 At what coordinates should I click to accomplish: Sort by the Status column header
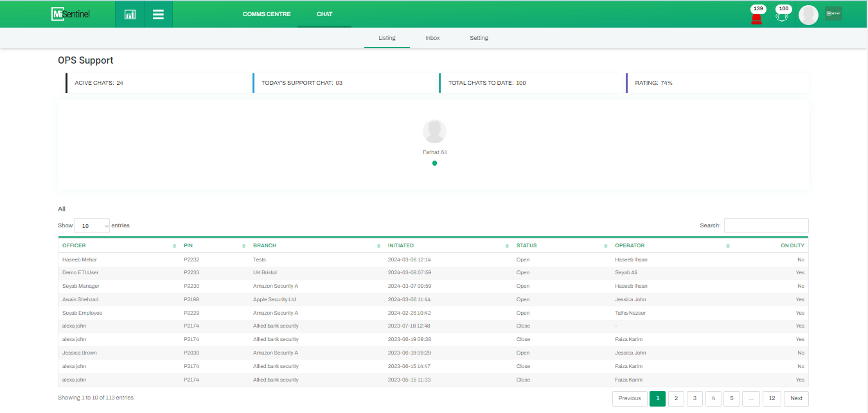pos(526,245)
